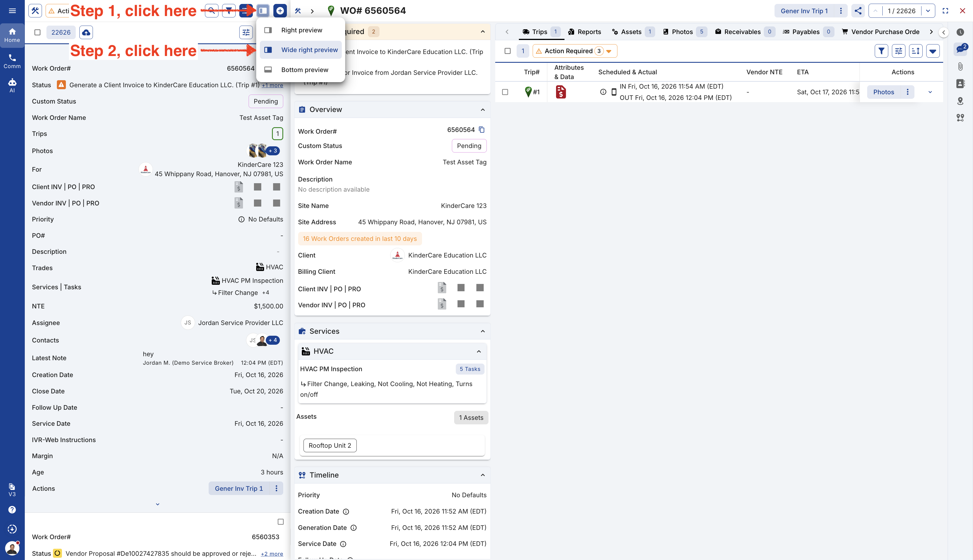The height and width of the screenshot is (560, 973).
Task: Go to Home in sidebar
Action: point(12,35)
